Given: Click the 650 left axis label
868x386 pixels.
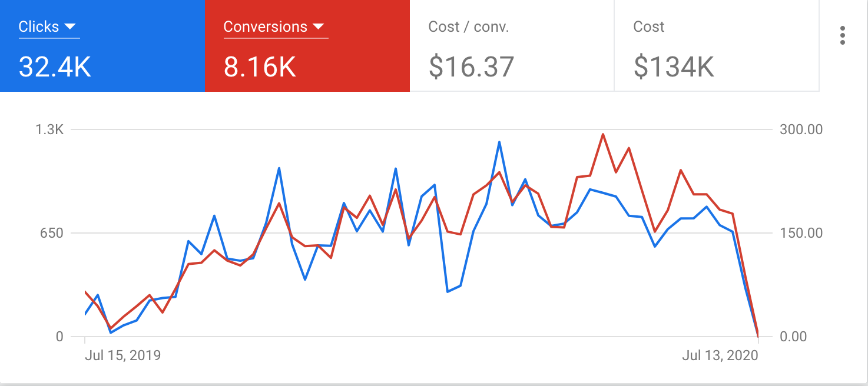Looking at the screenshot, I should (x=51, y=233).
